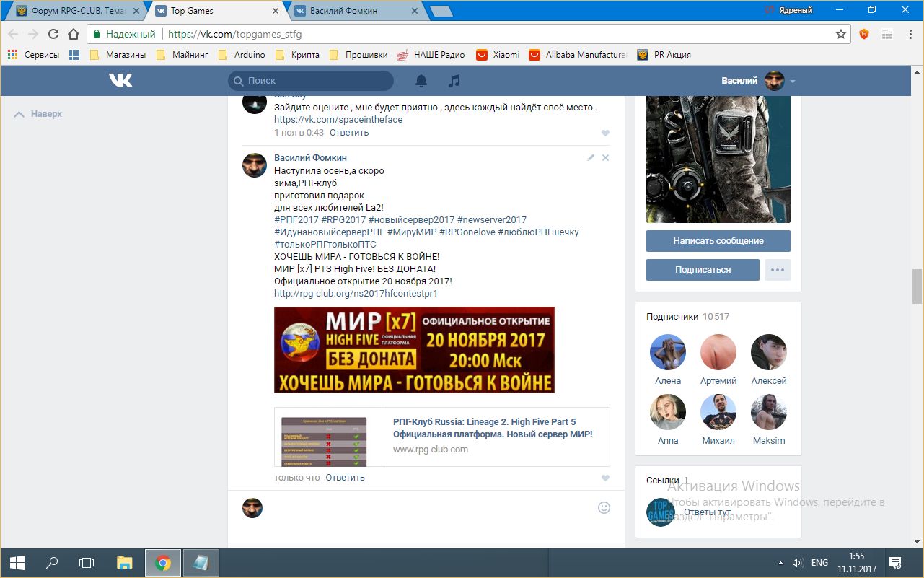Open Arduino bookmarks folder
The width and height of the screenshot is (924, 578).
(x=242, y=55)
